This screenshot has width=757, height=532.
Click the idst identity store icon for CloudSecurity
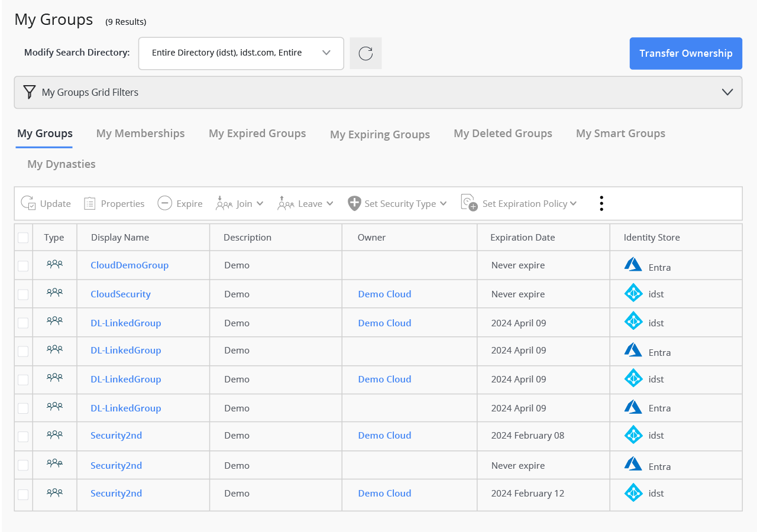(633, 293)
